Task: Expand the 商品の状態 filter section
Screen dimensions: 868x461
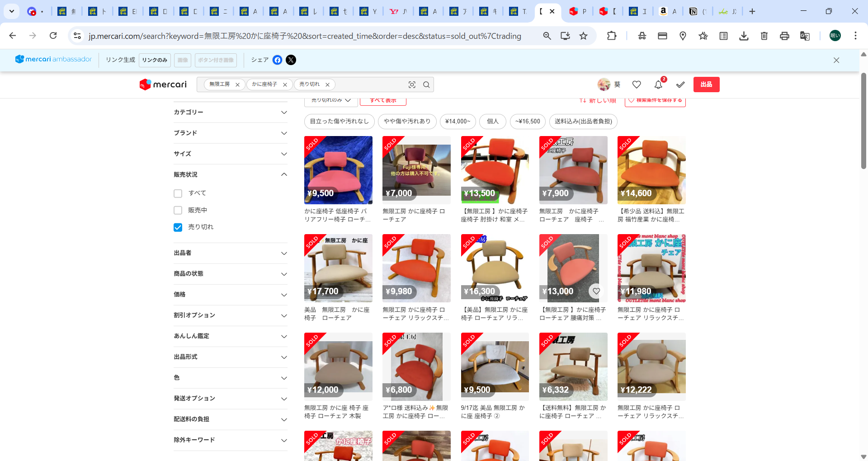Action: [x=231, y=274]
